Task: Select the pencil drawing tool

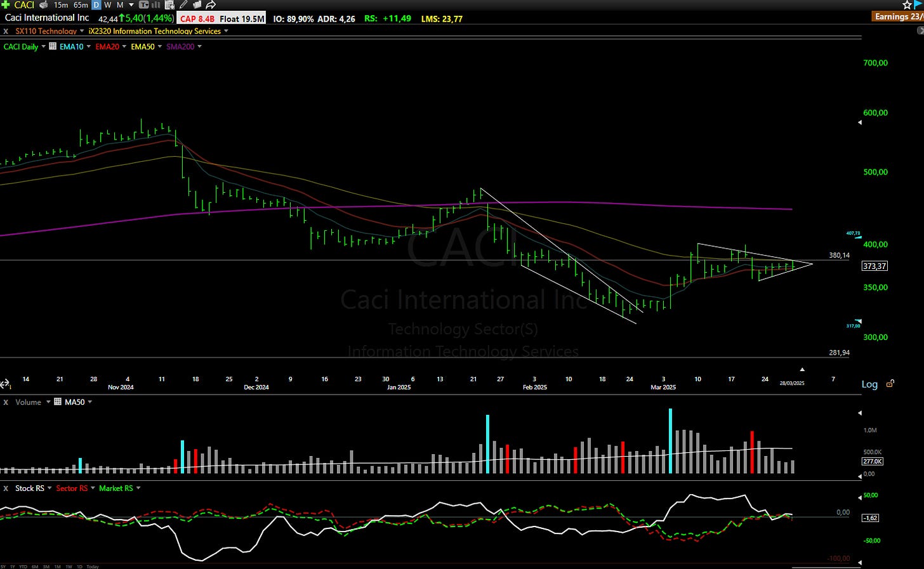Action: tap(183, 4)
